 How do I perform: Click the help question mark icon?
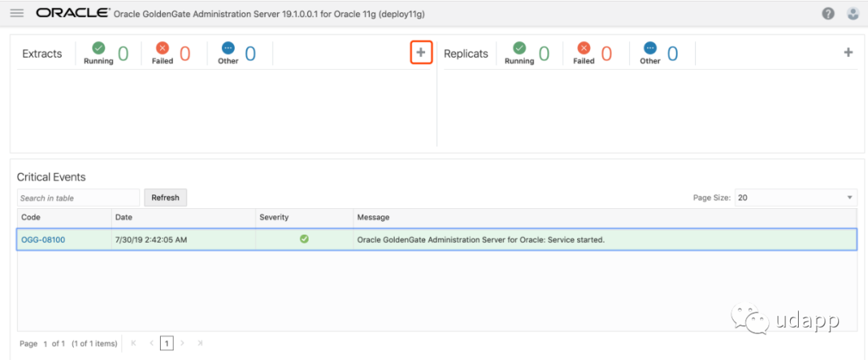click(828, 14)
